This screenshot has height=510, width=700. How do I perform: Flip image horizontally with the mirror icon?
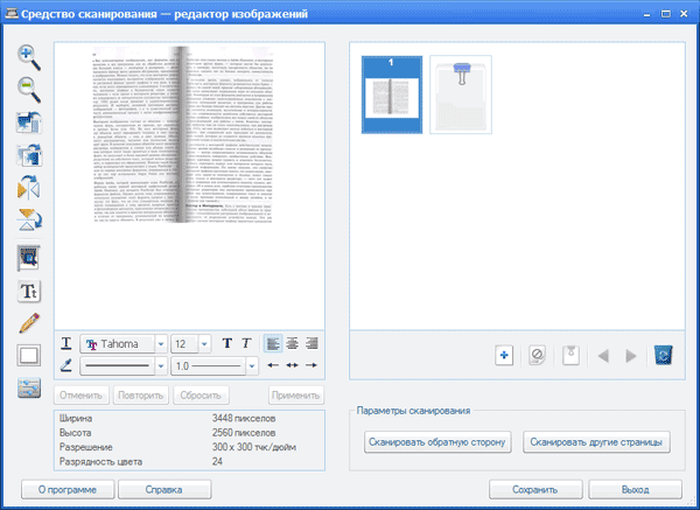click(29, 187)
